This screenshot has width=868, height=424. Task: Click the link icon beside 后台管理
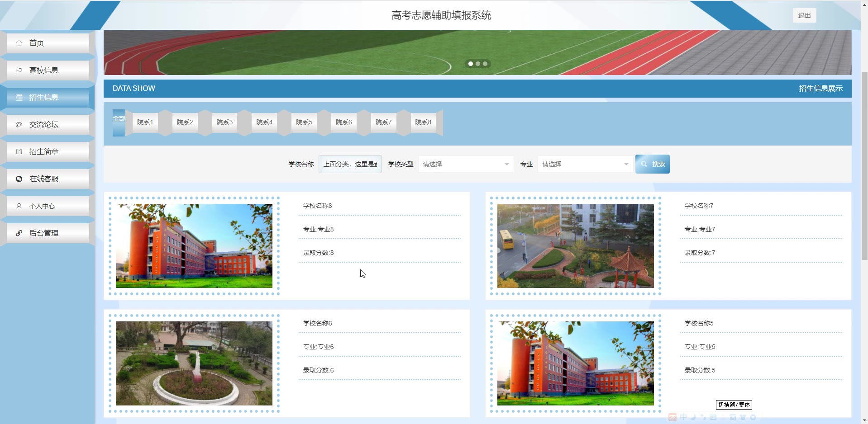click(19, 233)
